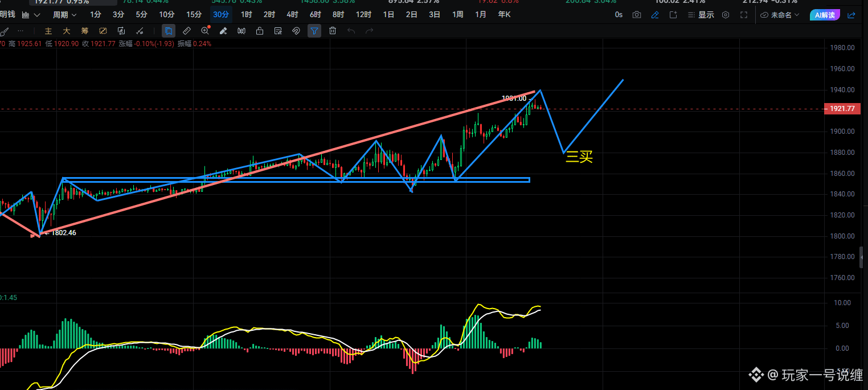Switch to the 5分 timeframe
Viewport: 868px width, 390px height.
tap(141, 15)
